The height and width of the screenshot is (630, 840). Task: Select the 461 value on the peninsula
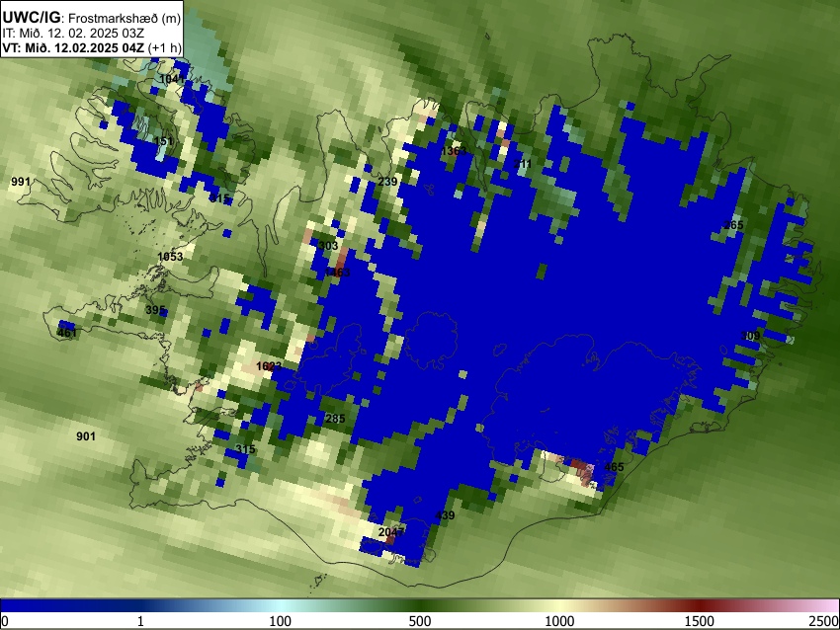point(67,333)
